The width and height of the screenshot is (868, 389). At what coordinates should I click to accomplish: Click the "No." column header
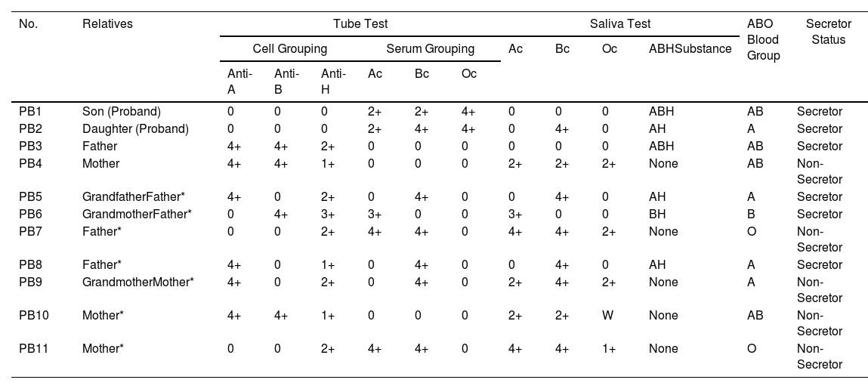(28, 23)
